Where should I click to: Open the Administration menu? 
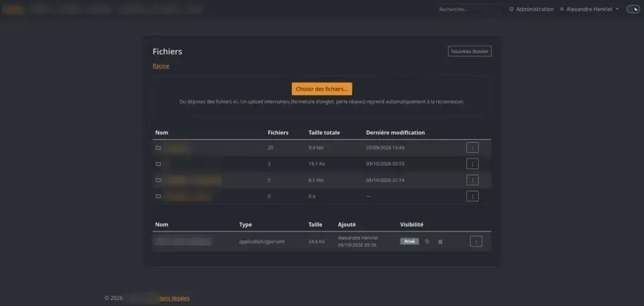point(531,9)
